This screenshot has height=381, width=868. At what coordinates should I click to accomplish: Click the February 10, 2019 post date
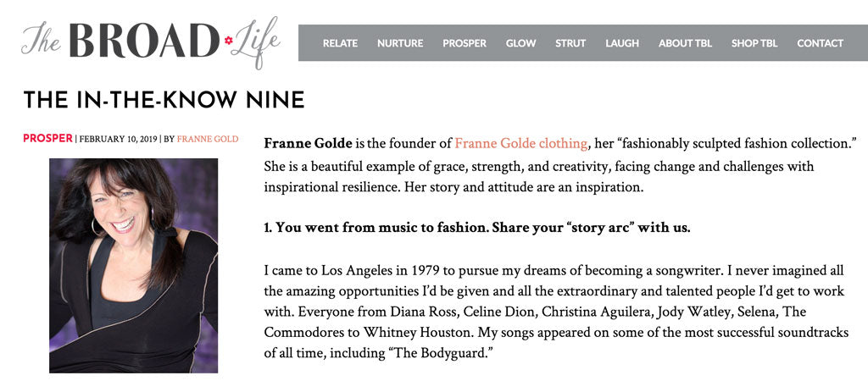click(118, 139)
